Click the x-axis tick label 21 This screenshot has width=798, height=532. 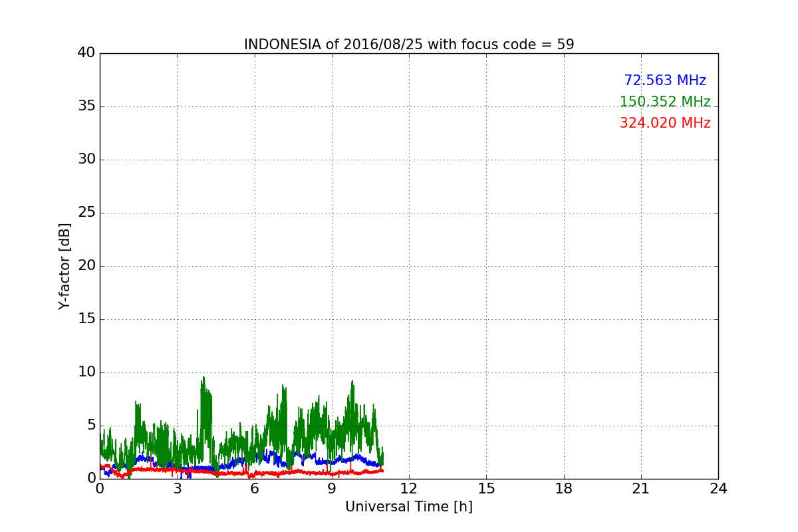click(x=641, y=489)
